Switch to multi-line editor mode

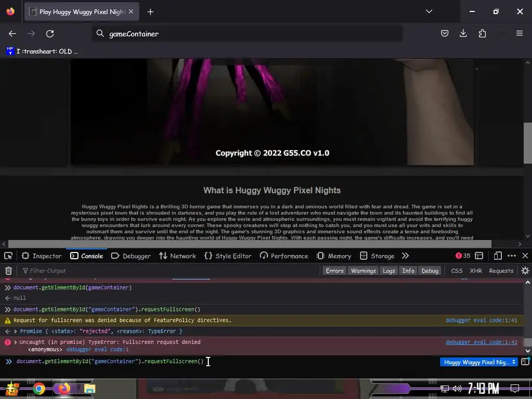525,362
